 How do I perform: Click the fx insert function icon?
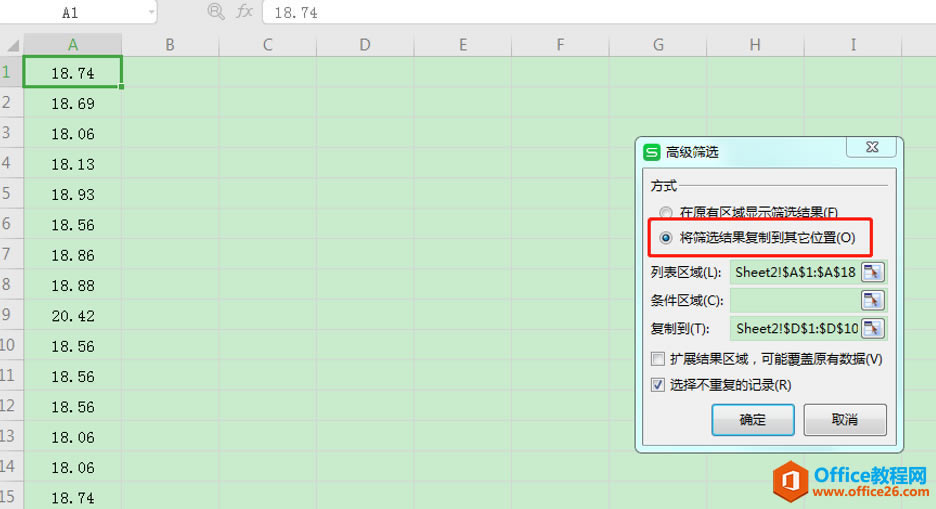244,11
